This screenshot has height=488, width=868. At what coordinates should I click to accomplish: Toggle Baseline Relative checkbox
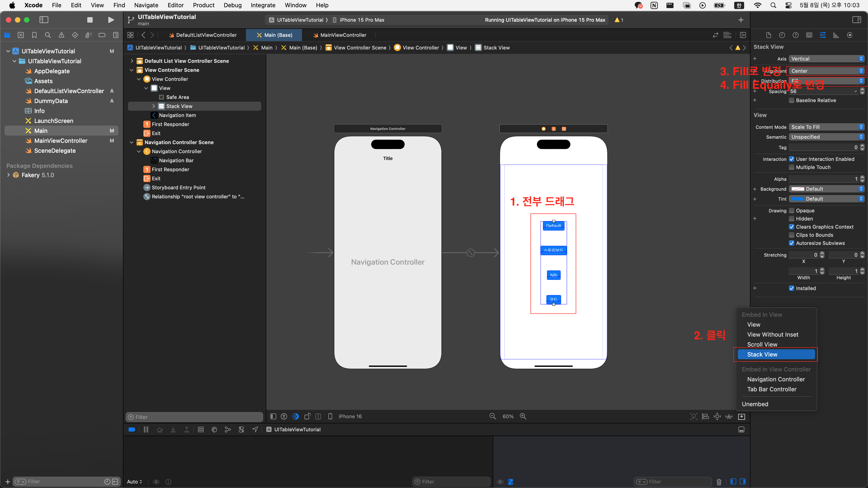point(792,100)
